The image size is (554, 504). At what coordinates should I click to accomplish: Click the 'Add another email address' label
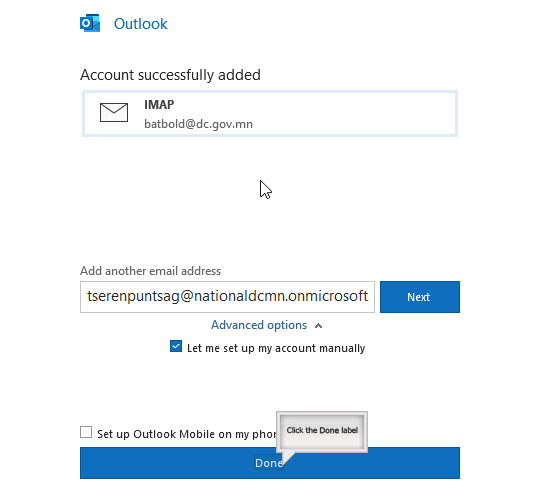coord(151,271)
